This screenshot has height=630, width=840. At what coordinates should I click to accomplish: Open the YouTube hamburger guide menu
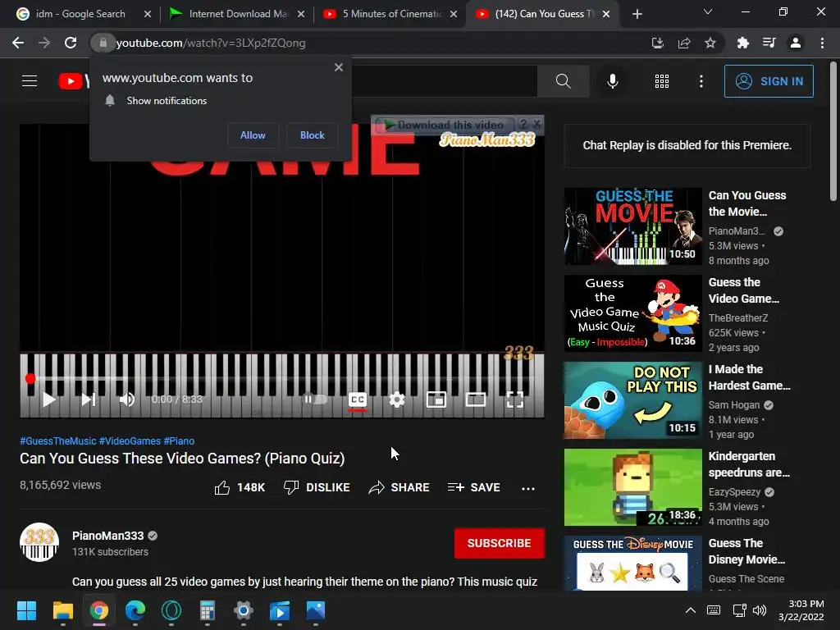30,81
